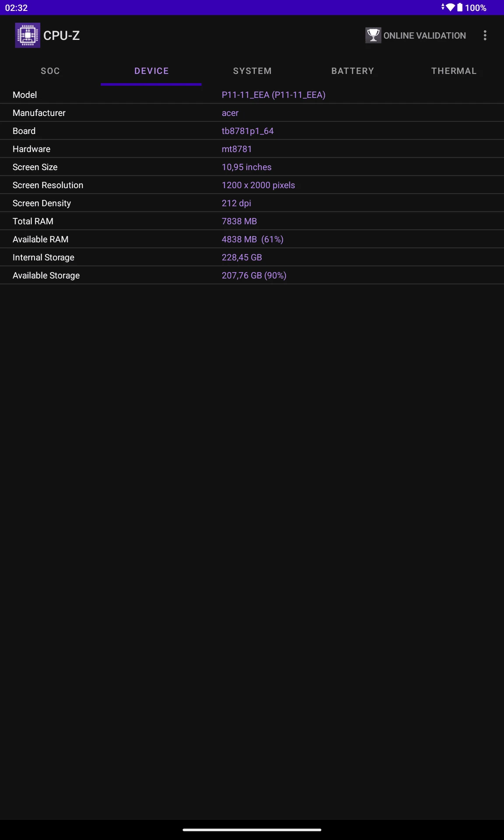Tap the bottom navigation gesture handle
The height and width of the screenshot is (840, 504).
click(x=252, y=829)
